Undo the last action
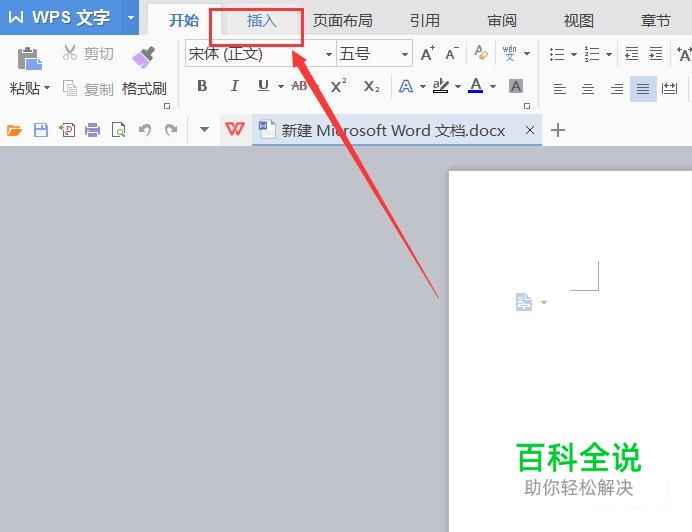The width and height of the screenshot is (692, 532). pyautogui.click(x=145, y=130)
